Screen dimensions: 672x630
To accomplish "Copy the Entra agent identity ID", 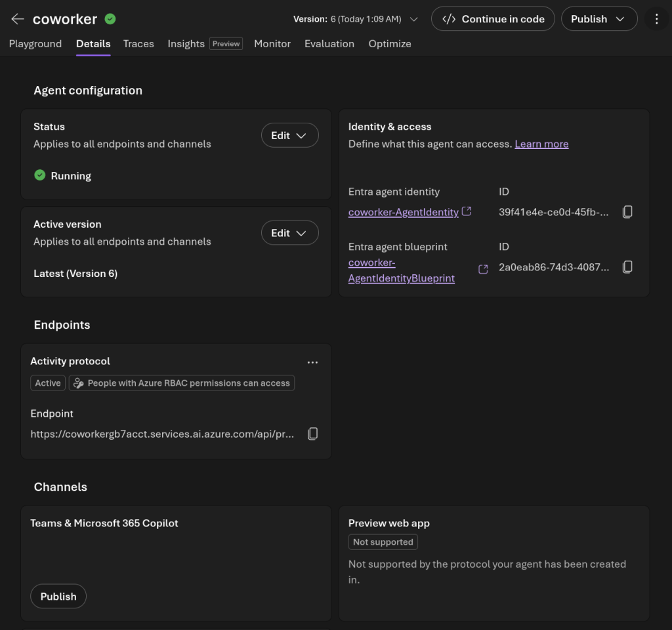I will (x=627, y=212).
